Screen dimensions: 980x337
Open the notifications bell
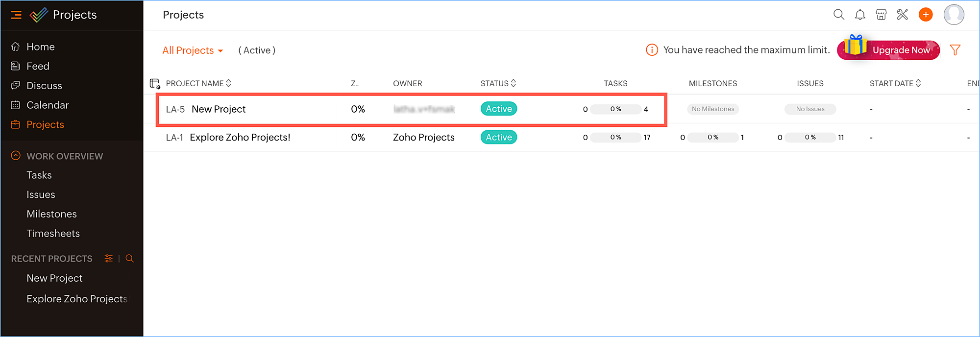tap(860, 15)
